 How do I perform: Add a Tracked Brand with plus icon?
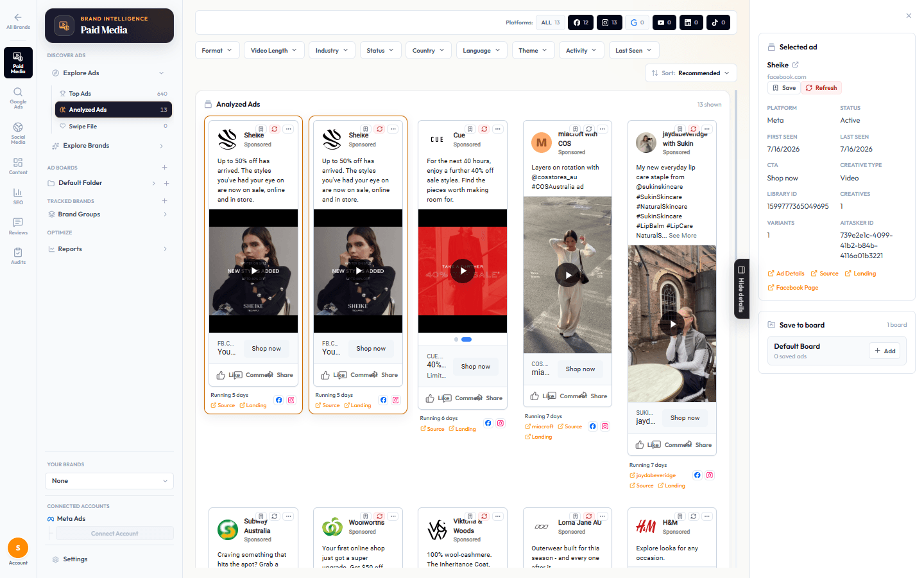point(165,201)
